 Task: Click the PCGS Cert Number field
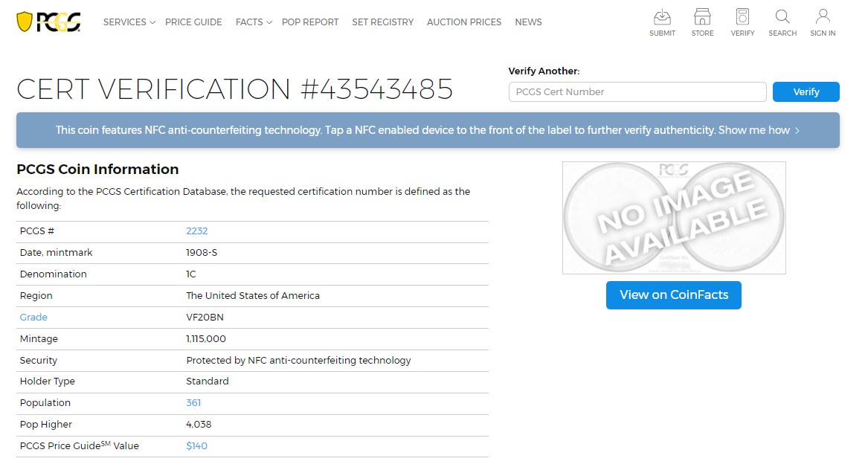tap(637, 92)
